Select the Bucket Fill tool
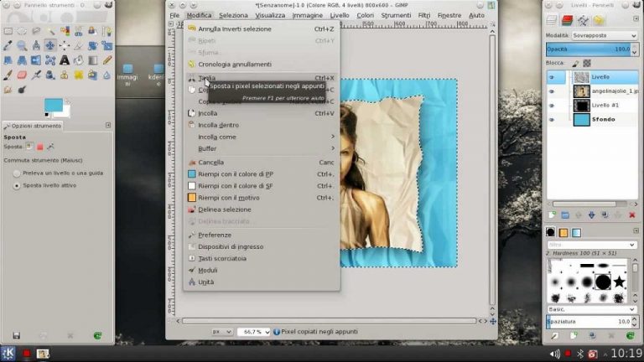Image resolution: width=644 pixels, height=362 pixels. point(79,60)
